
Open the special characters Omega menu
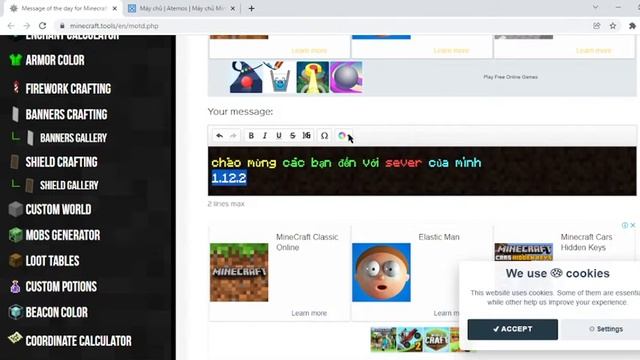point(324,136)
